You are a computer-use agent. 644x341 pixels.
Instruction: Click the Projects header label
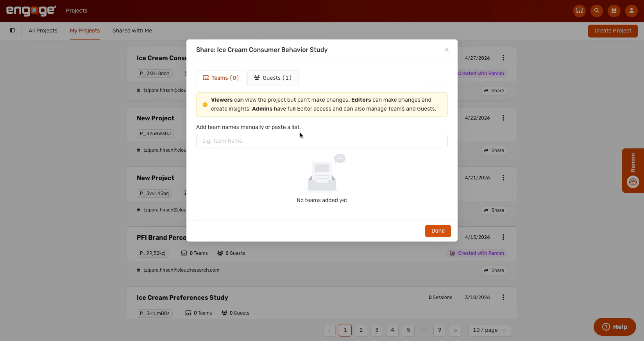pyautogui.click(x=76, y=11)
